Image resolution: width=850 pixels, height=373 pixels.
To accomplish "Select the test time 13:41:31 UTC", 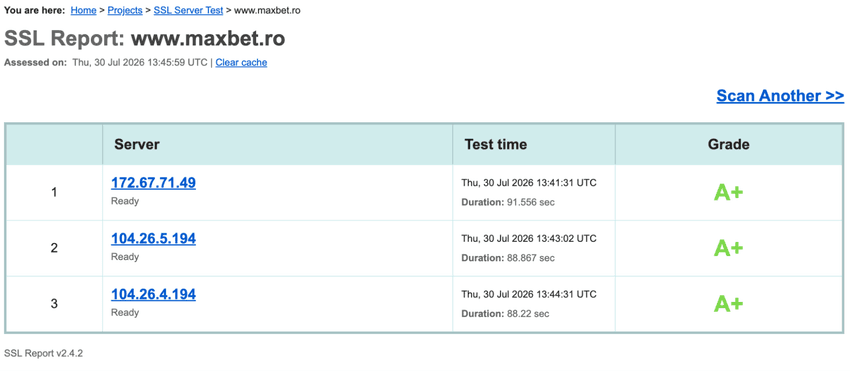I will click(529, 183).
